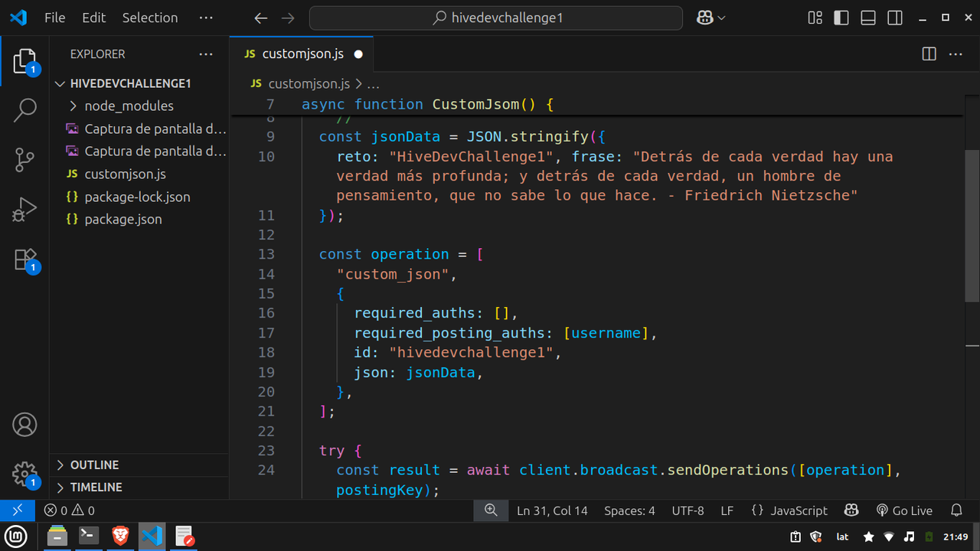Open the Extensions view
Viewport: 980px width, 551px height.
tap(24, 259)
